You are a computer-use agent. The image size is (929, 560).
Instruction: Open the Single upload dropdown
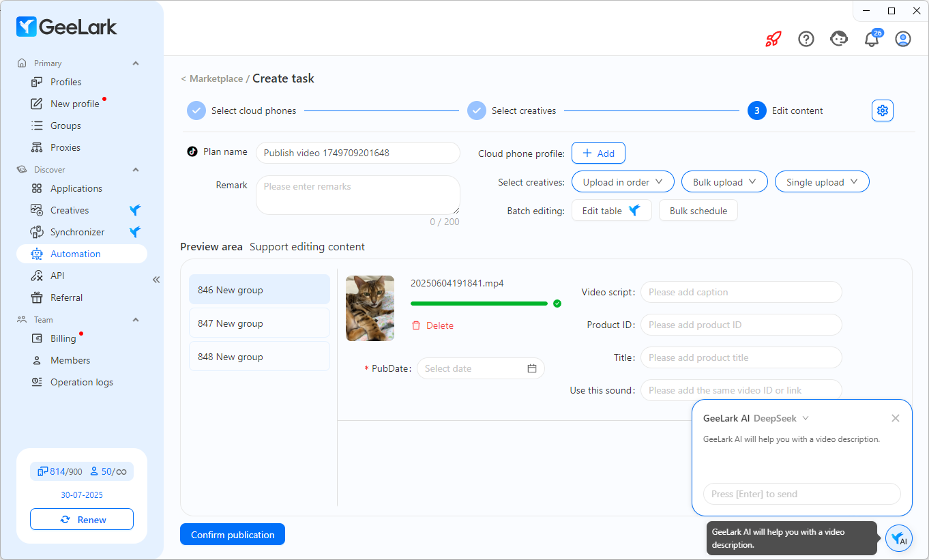point(822,181)
